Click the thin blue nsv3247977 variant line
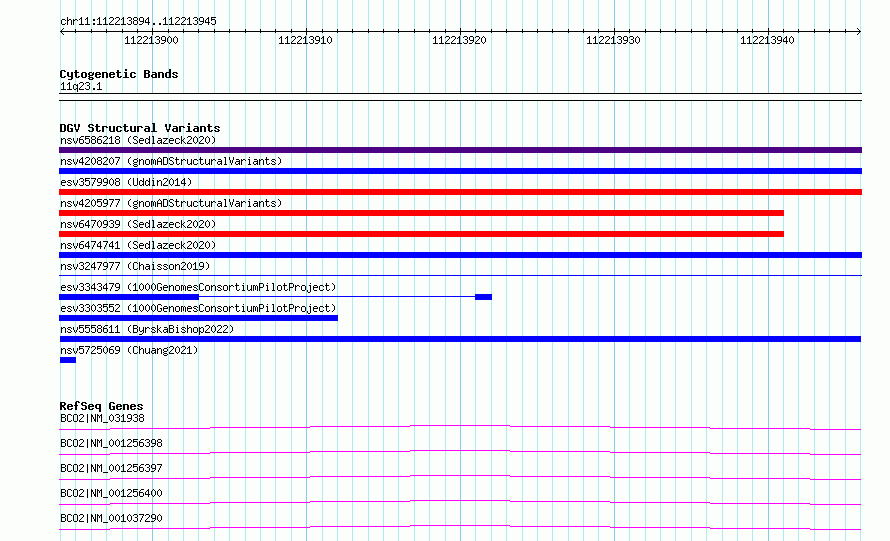Image resolution: width=890 pixels, height=541 pixels. pyautogui.click(x=460, y=276)
